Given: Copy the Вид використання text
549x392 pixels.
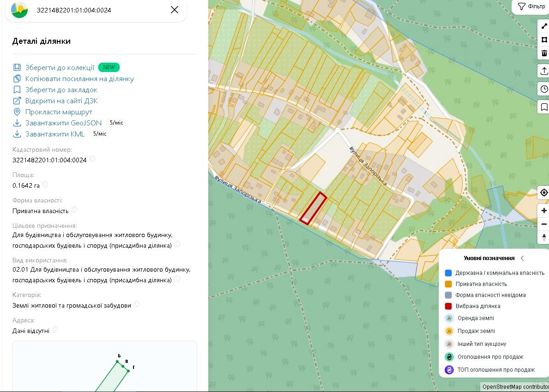Looking at the screenshot, I should 177,279.
